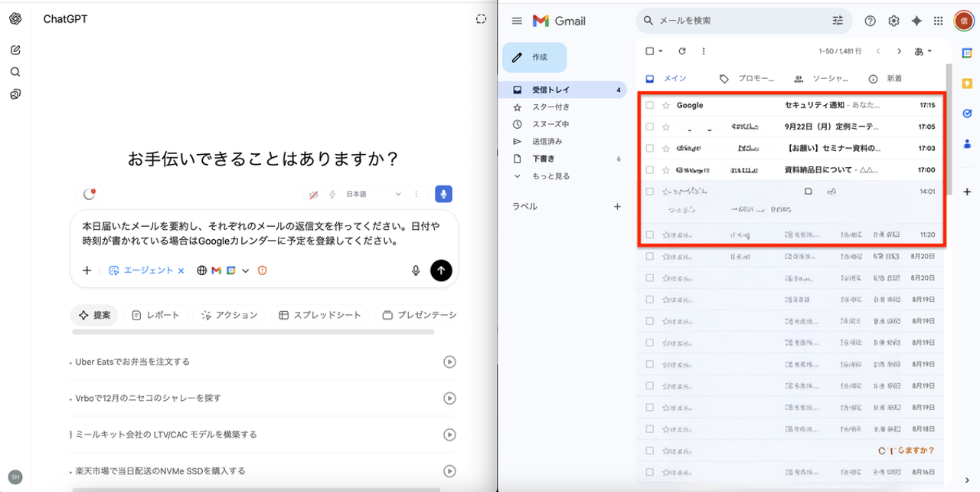Viewport: 980px width, 492px height.
Task: Click the select-all checkbox above the inbox
Action: click(x=648, y=51)
